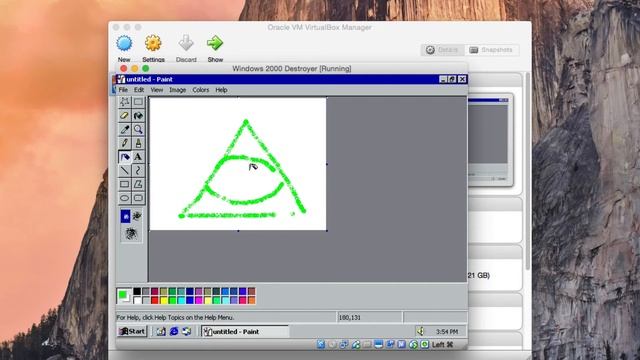Open the Help menu in Paint
The height and width of the screenshot is (360, 640).
coord(221,90)
